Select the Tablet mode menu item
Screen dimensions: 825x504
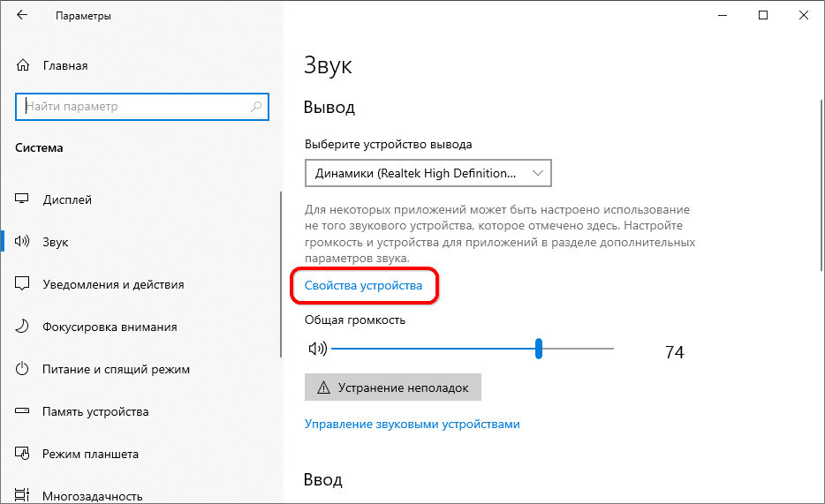tap(90, 454)
